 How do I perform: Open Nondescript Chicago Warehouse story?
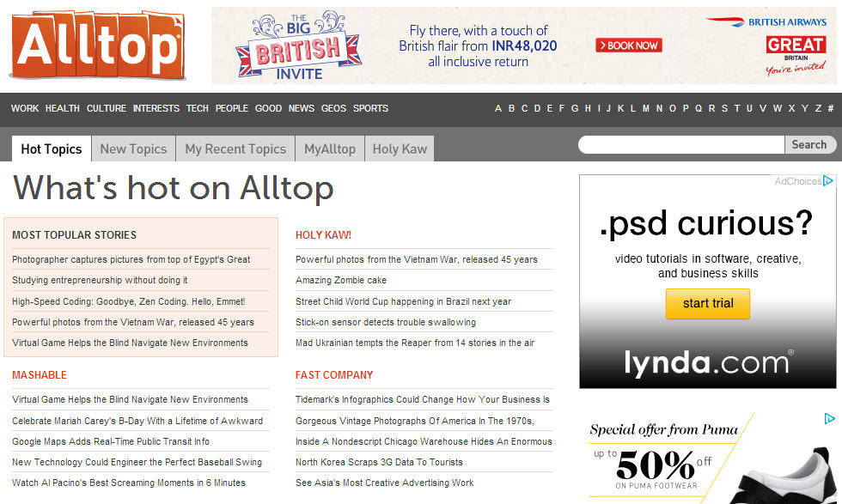point(424,441)
